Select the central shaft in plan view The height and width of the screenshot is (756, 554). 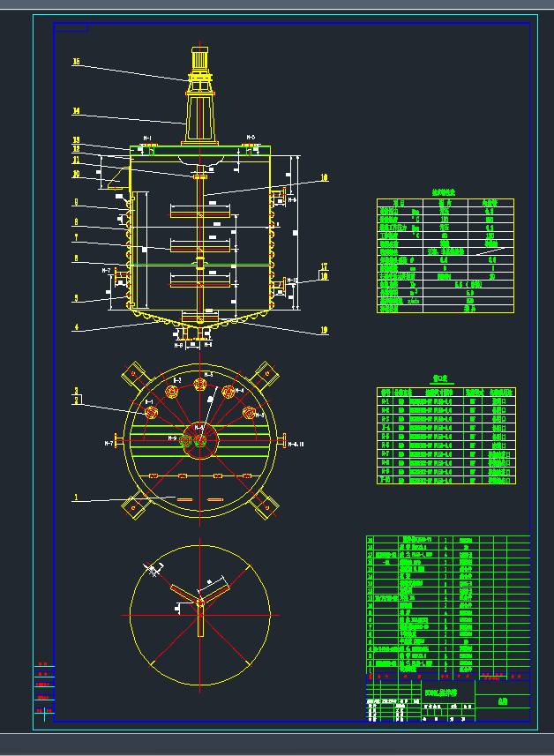199,438
